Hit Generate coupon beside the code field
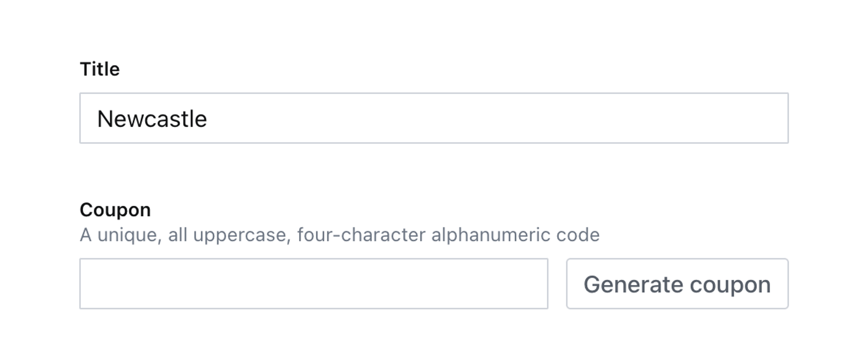Viewport: 868px width, 359px height. 677,284
